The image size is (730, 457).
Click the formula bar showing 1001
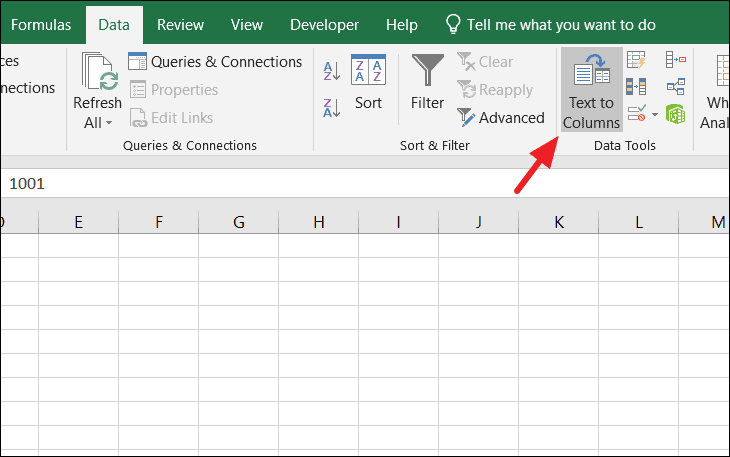point(365,183)
